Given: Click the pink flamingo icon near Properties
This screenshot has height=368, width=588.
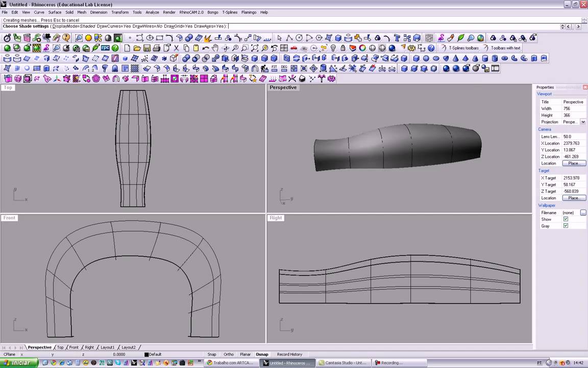Looking at the screenshot, I should 441,38.
